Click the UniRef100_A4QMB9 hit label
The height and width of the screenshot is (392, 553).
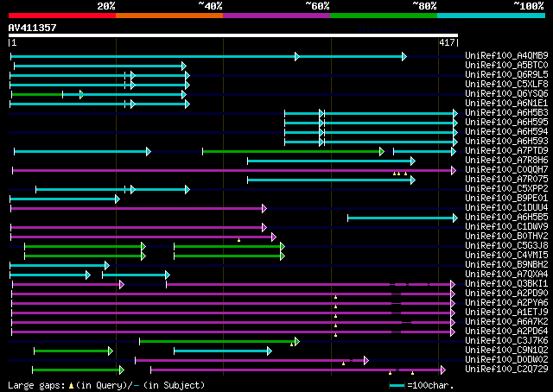pyautogui.click(x=506, y=55)
